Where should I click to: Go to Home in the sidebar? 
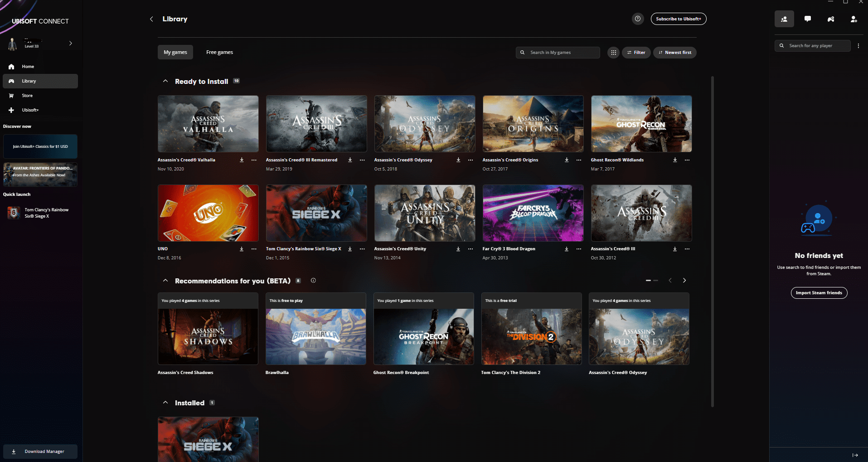pyautogui.click(x=28, y=66)
